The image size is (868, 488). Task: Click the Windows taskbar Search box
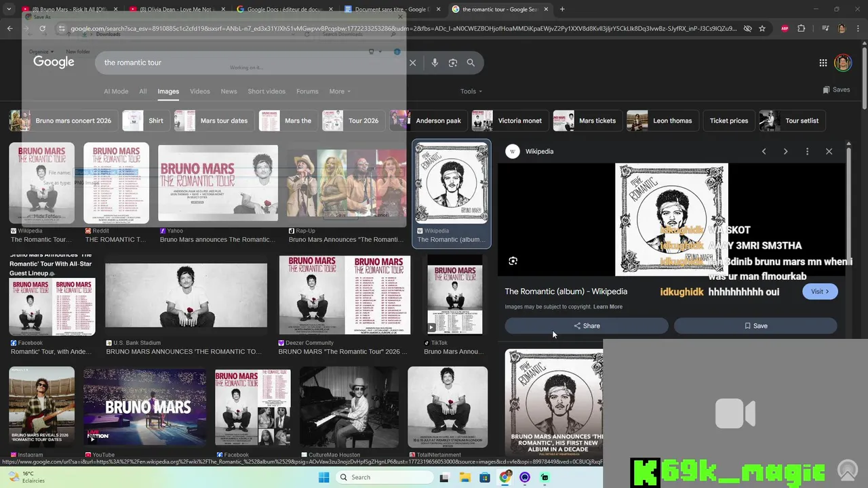(x=383, y=477)
